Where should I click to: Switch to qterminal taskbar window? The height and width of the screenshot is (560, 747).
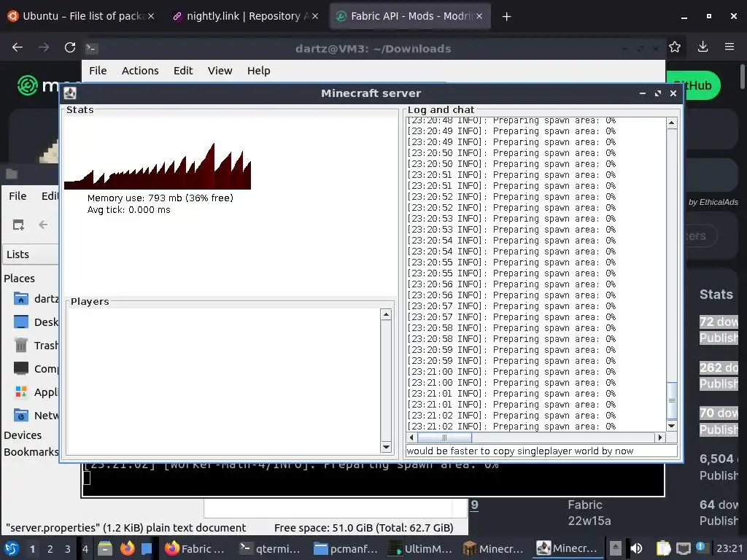pyautogui.click(x=270, y=548)
